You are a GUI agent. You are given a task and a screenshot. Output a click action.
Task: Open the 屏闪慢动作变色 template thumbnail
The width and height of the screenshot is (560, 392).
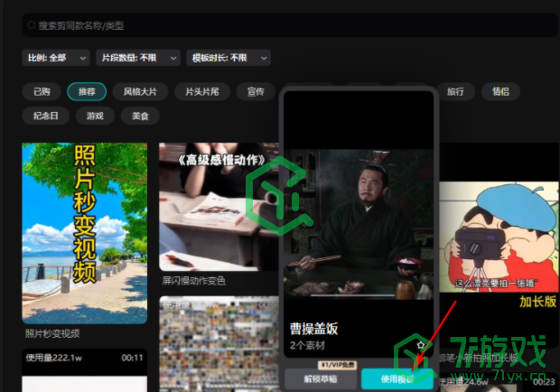(x=218, y=208)
